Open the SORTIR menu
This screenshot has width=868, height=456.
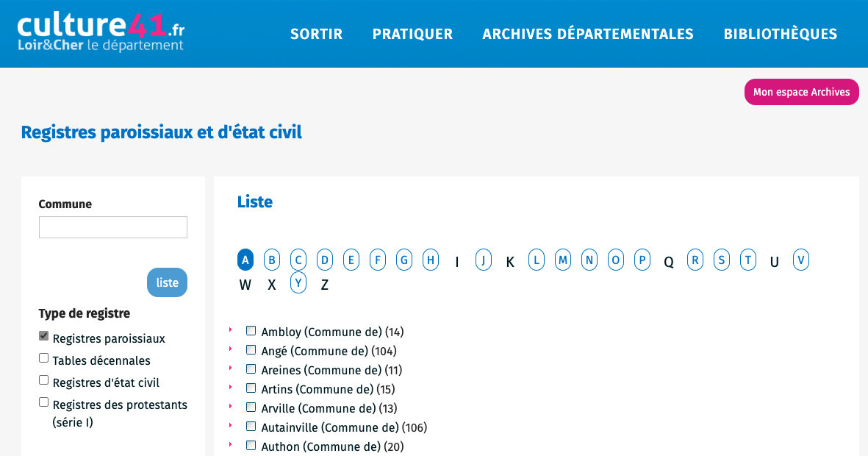point(317,34)
